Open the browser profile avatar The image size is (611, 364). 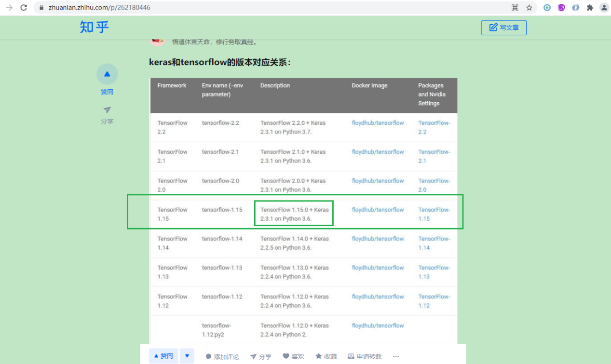[604, 8]
